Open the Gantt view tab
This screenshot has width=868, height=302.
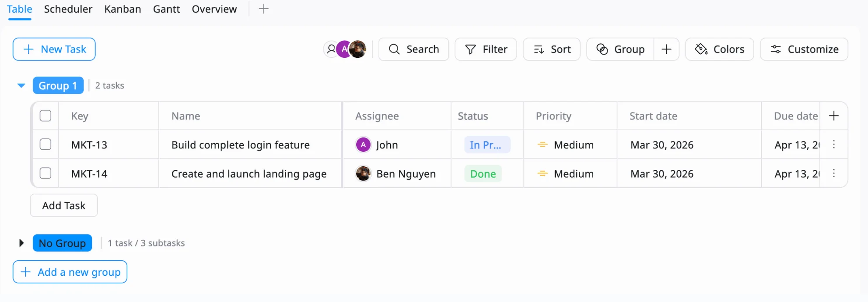click(166, 9)
